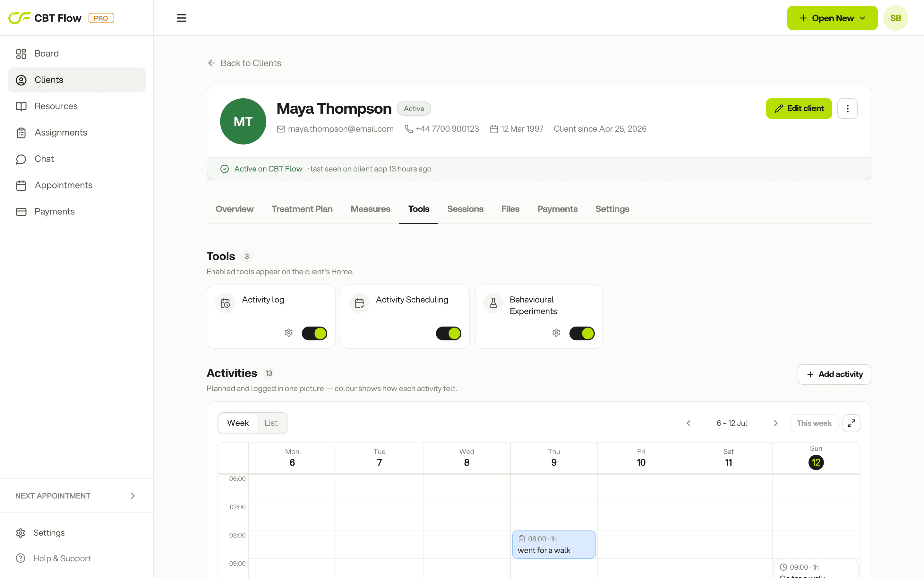Click the Active status badge
This screenshot has width=924, height=578.
click(414, 109)
